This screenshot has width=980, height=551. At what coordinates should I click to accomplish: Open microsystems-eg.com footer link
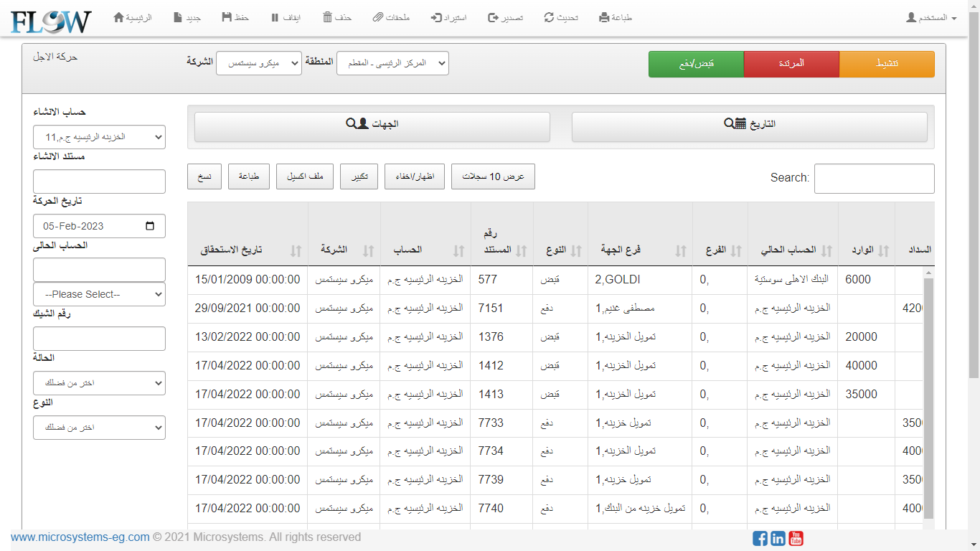click(80, 537)
